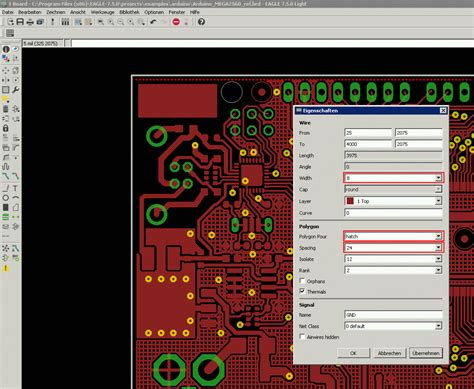Close the Eigenschaften dialog
This screenshot has height=389, width=474.
(x=443, y=110)
